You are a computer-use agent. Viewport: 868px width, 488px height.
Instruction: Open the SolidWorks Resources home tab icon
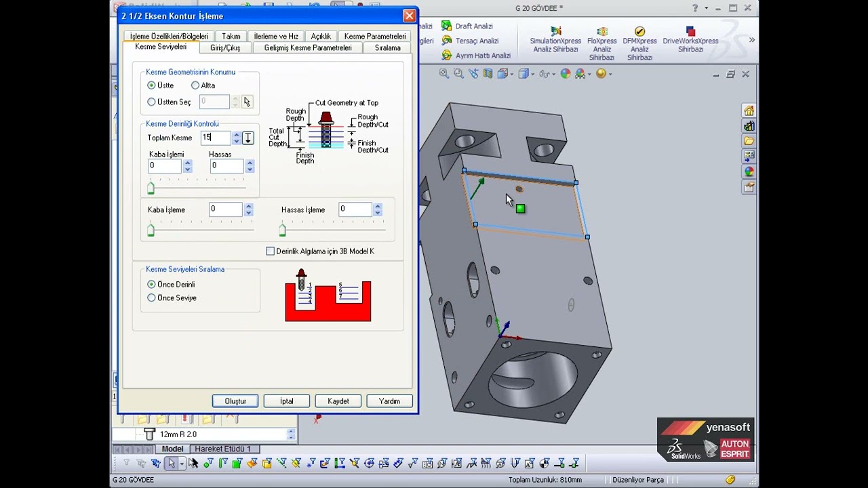[749, 110]
